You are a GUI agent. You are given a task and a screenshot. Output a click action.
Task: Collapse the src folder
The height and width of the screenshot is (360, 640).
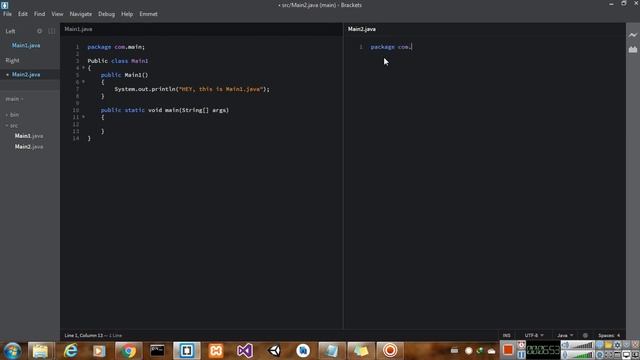coord(12,125)
